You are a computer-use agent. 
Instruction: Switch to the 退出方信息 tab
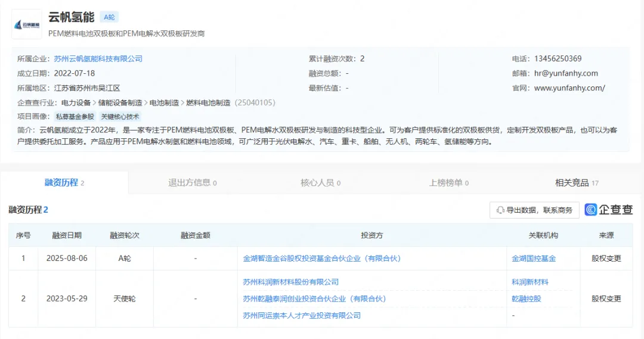coord(192,183)
